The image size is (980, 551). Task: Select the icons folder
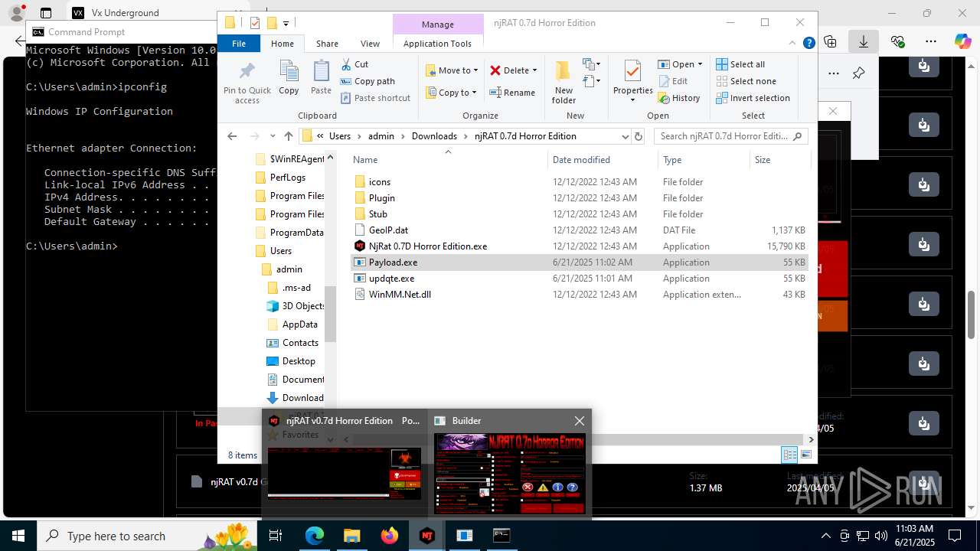coord(580,182)
